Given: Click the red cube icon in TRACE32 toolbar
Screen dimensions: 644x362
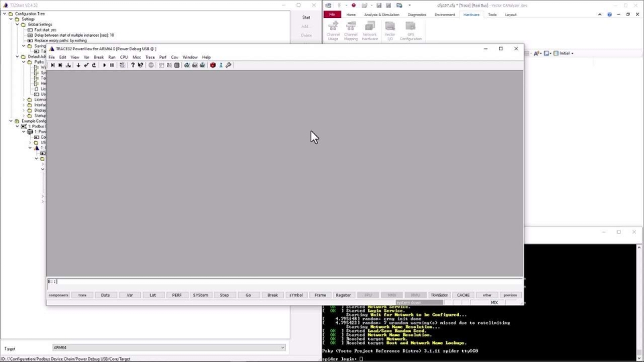Looking at the screenshot, I should (213, 65).
